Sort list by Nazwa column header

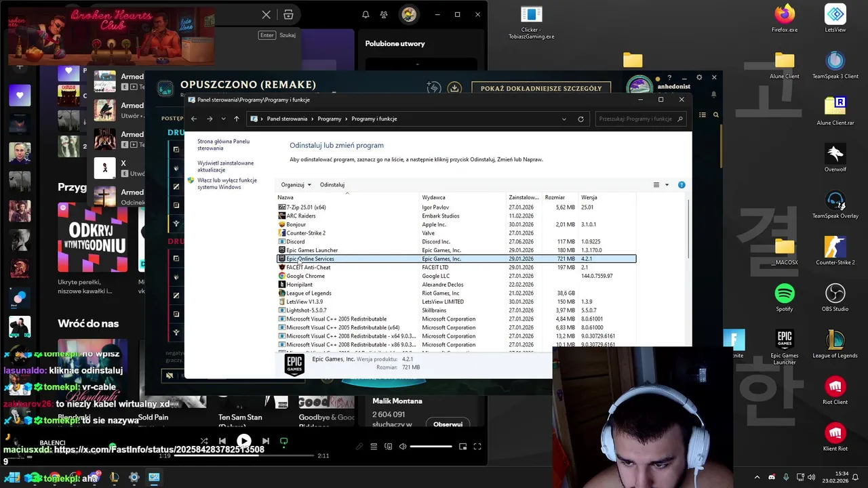[348, 197]
